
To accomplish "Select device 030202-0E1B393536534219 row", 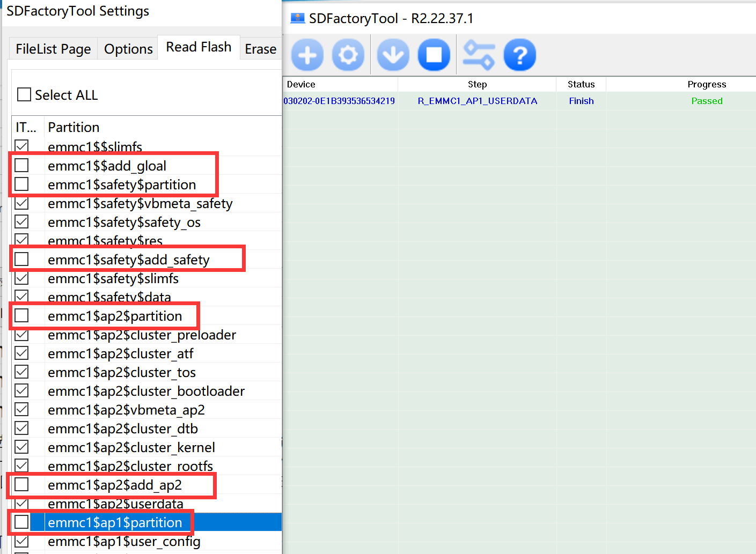I will [339, 101].
